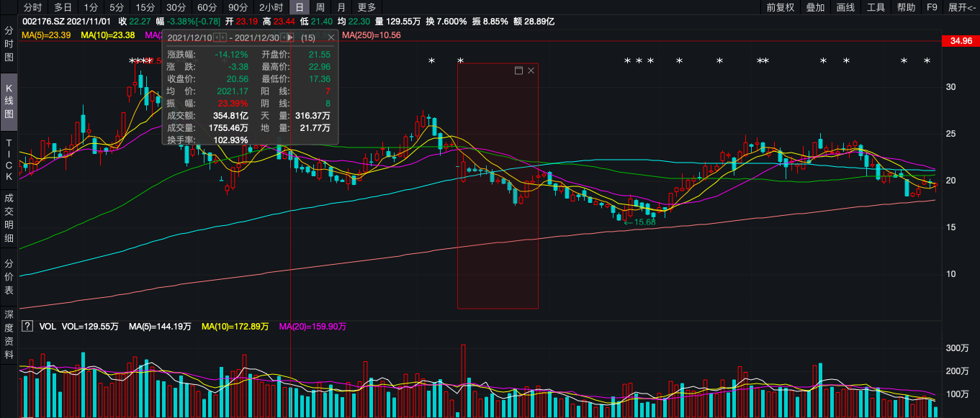Open the 更多 timeframes dropdown
This screenshot has width=980, height=418.
(367, 7)
